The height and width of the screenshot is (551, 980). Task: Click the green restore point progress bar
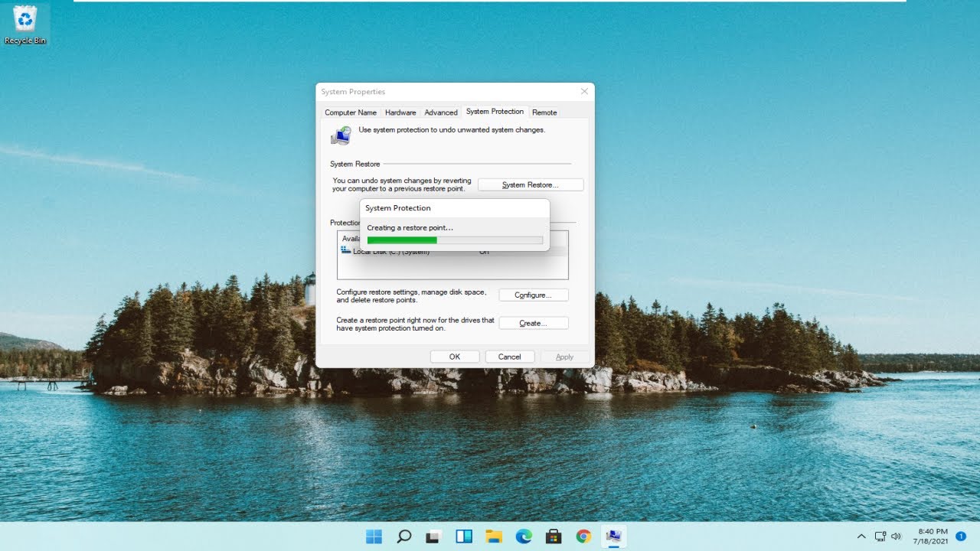(455, 240)
